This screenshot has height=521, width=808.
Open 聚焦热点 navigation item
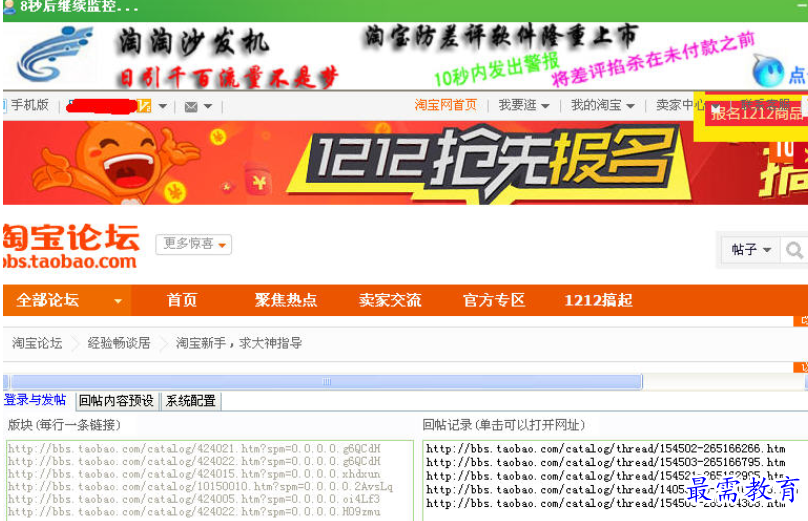coord(285,300)
